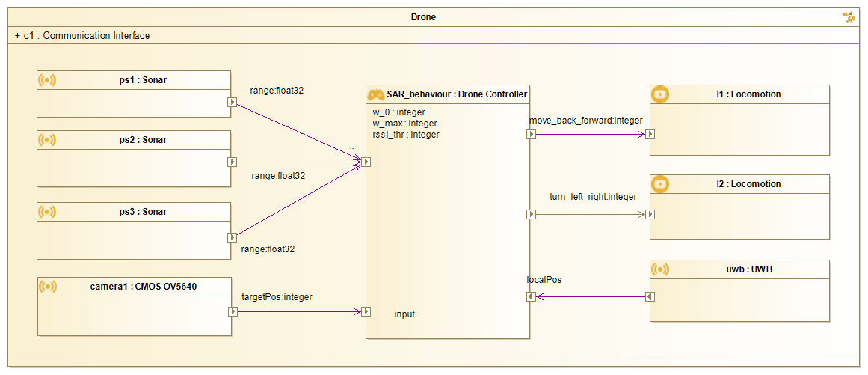Click the camera1 sensor icon
868x375 pixels.
point(47,286)
